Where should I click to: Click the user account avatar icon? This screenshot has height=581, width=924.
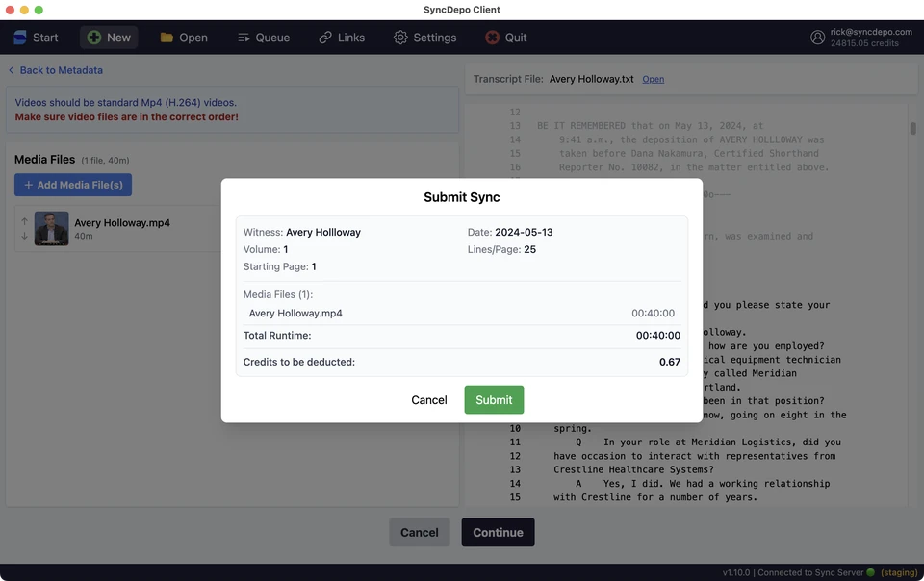[x=817, y=38]
